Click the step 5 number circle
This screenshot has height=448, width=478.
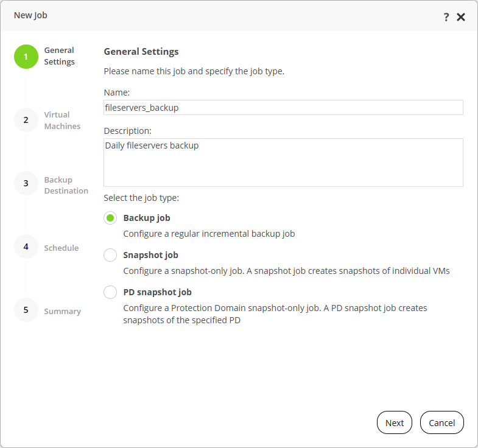[x=26, y=310]
